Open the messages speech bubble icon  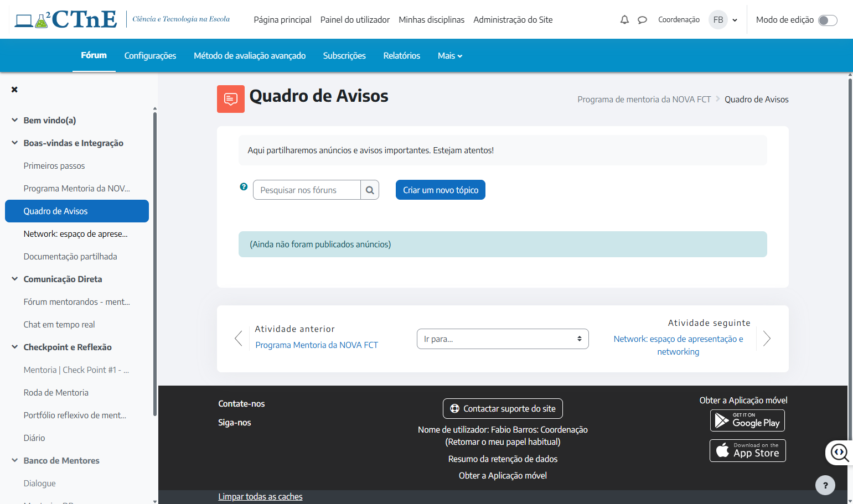(642, 20)
